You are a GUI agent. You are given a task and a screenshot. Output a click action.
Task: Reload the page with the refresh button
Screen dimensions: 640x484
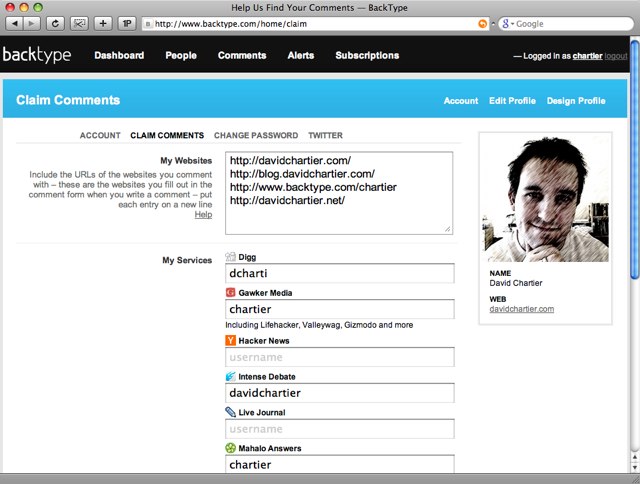click(x=55, y=24)
